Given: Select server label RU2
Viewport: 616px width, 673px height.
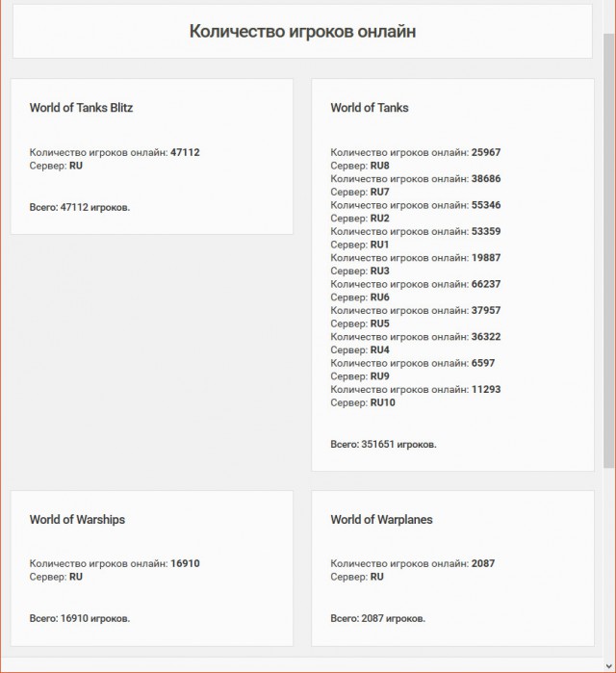Looking at the screenshot, I should click(x=379, y=218).
